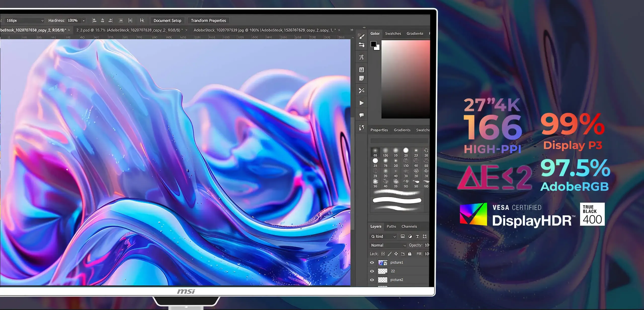Open the Normal blend mode dropdown
The height and width of the screenshot is (310, 644).
388,245
